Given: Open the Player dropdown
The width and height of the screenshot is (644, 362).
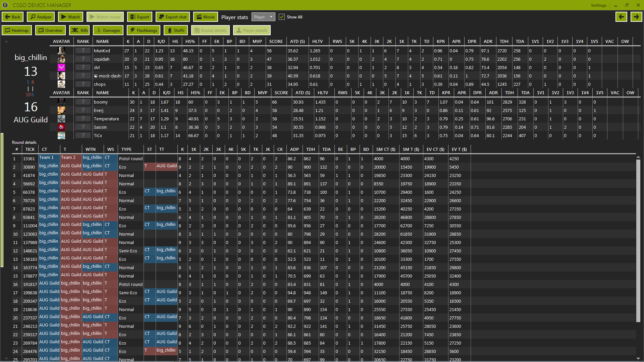Looking at the screenshot, I should pos(263,17).
